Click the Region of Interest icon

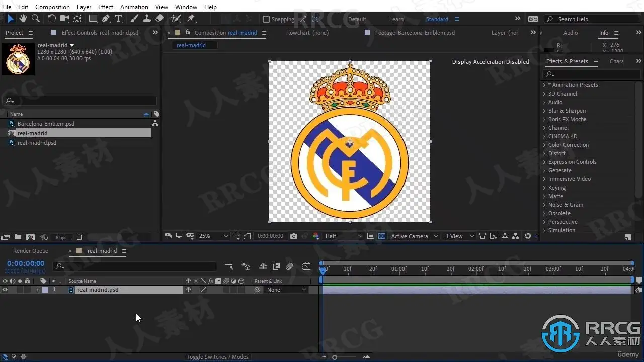[x=370, y=236]
